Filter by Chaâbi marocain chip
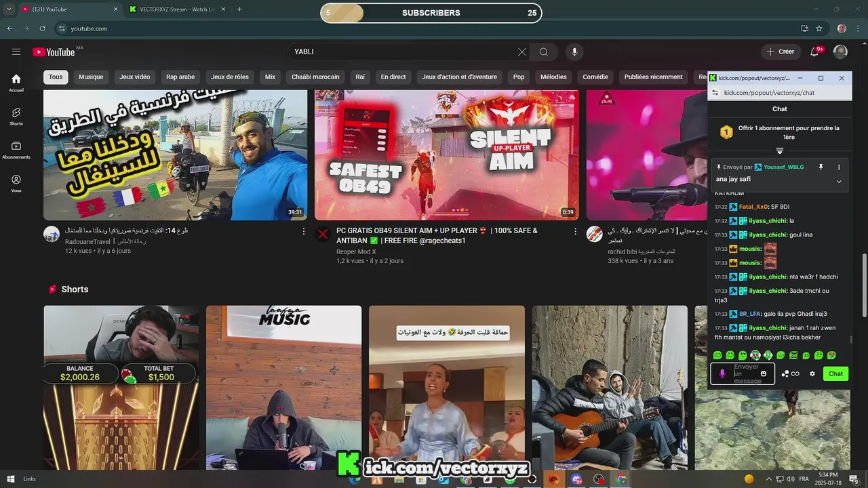Image resolution: width=868 pixels, height=488 pixels. [315, 77]
